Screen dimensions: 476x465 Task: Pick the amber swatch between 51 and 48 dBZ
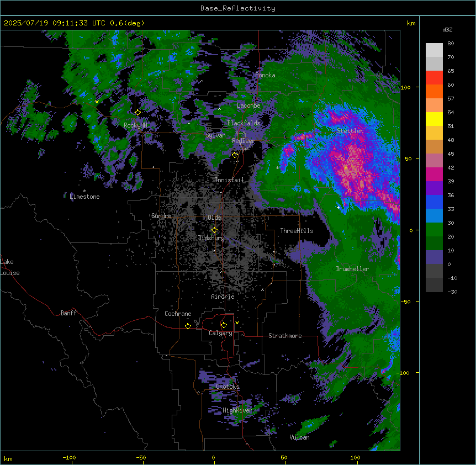(434, 133)
